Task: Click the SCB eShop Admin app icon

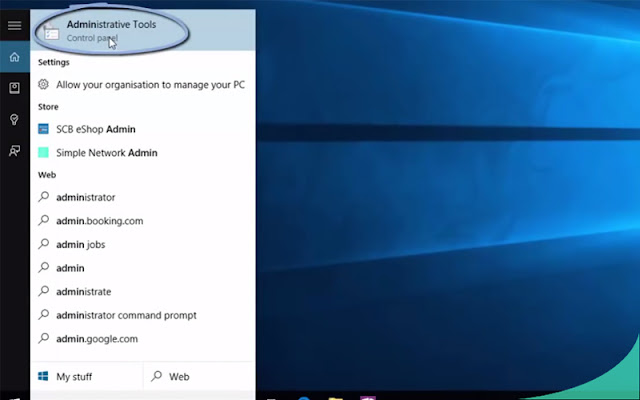Action: click(43, 129)
